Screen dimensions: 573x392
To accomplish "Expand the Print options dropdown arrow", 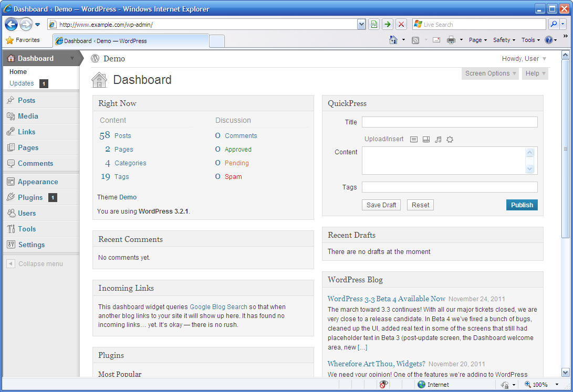I will 461,40.
